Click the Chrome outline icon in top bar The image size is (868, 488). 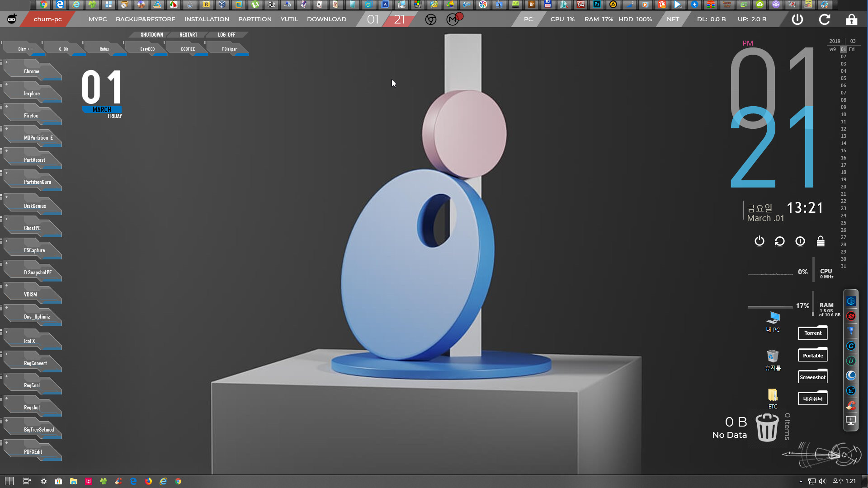point(431,19)
